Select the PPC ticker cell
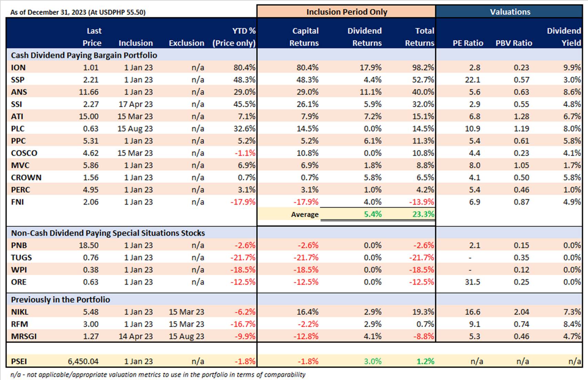Viewport: 588px width, 380px height. 18,141
